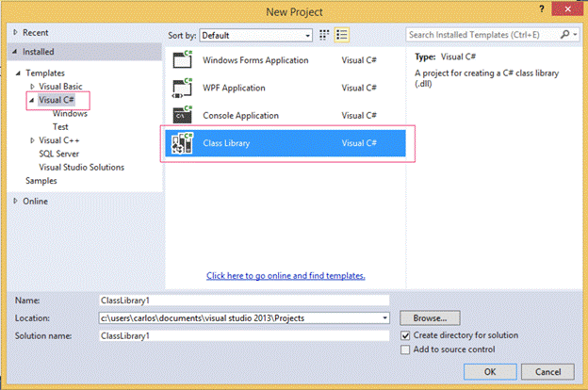Select the SQL Server template category
This screenshot has height=390, width=588.
(58, 154)
